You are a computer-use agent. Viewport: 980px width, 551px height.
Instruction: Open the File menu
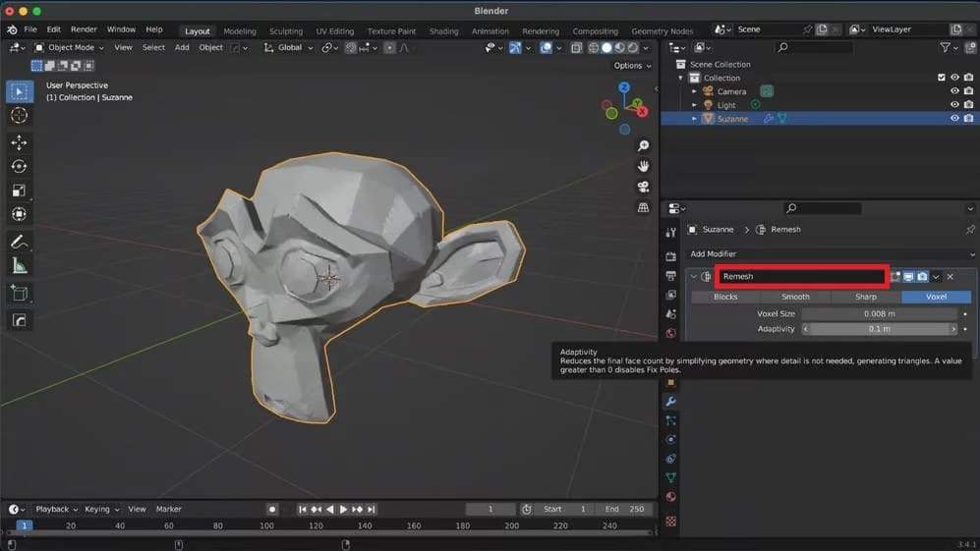pyautogui.click(x=30, y=29)
